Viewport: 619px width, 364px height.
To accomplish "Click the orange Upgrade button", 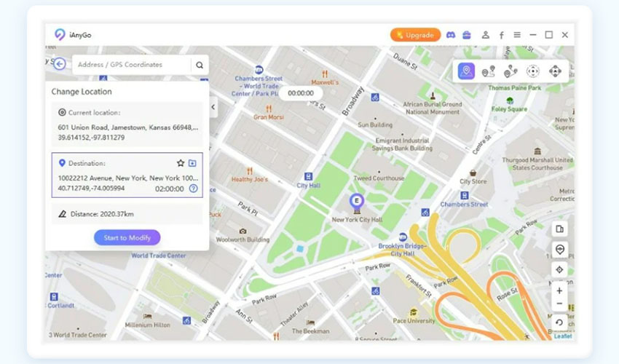I will pos(415,35).
